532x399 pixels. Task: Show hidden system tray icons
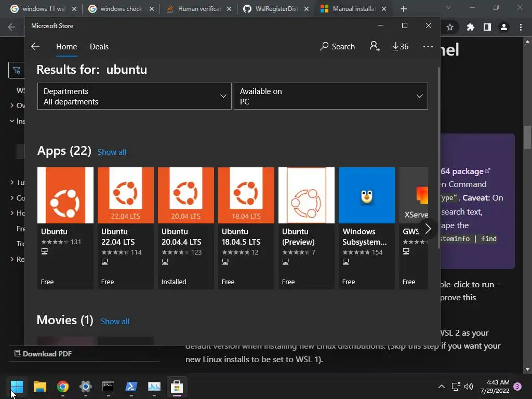tap(442, 387)
